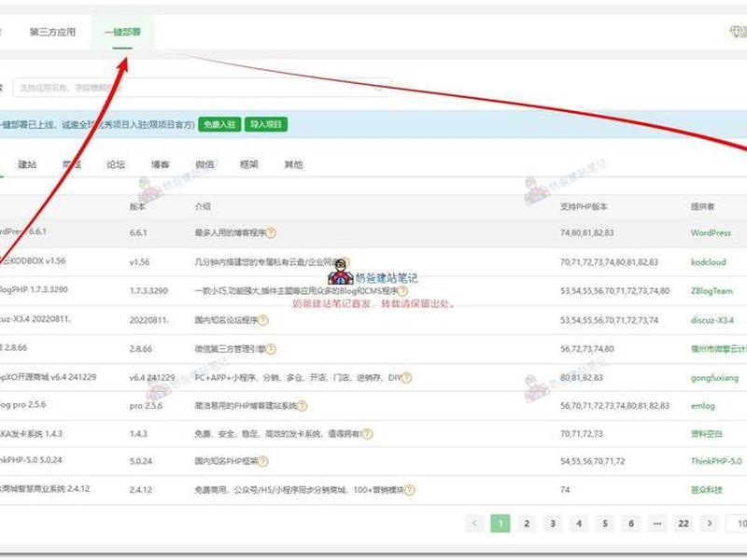The width and height of the screenshot is (747, 560).
Task: Select the 国内知名PHP框架 description text
Action: (x=226, y=461)
